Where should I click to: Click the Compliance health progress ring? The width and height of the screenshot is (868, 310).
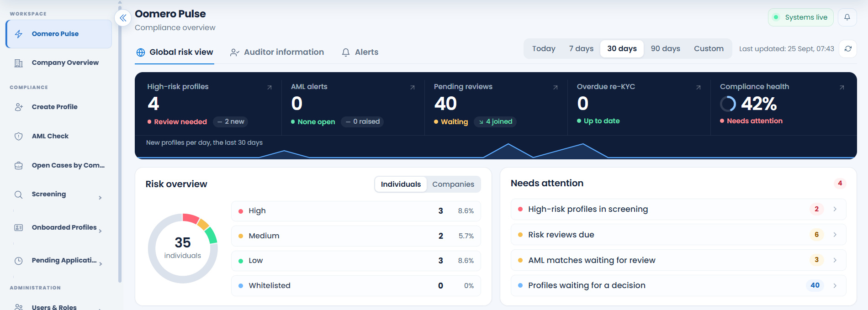[728, 104]
